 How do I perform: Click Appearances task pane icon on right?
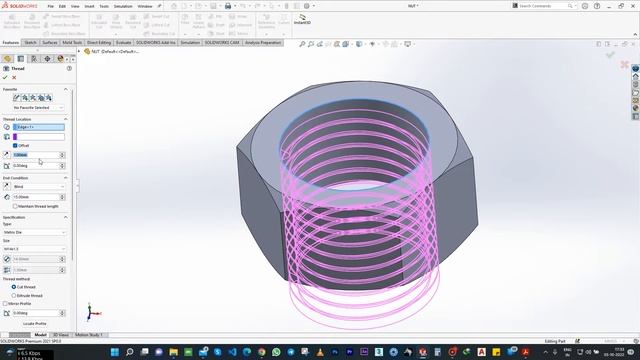(636, 109)
